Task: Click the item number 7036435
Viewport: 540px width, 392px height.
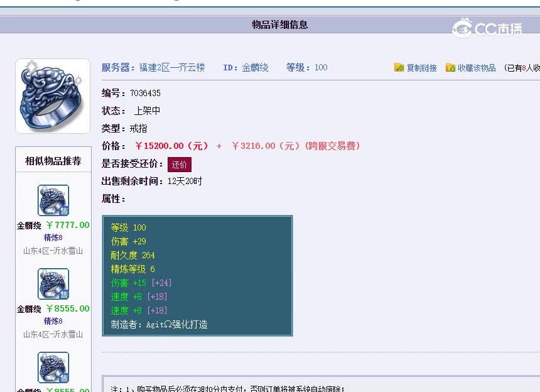Action: [x=145, y=93]
